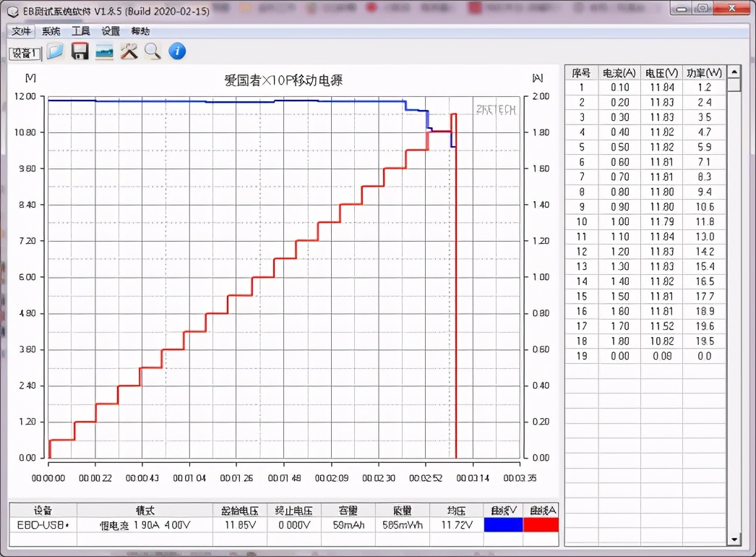This screenshot has width=756, height=557.
Task: Select the 设备1 device button
Action: 25,53
